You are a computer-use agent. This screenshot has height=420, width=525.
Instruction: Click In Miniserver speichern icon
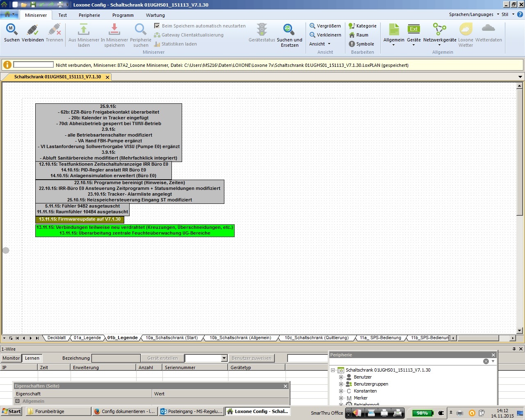point(114,30)
